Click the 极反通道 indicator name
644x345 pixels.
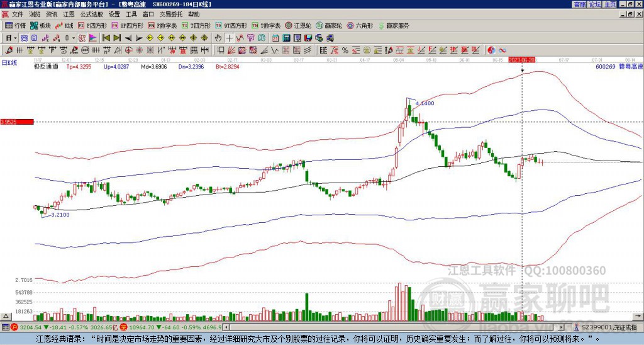coord(46,66)
